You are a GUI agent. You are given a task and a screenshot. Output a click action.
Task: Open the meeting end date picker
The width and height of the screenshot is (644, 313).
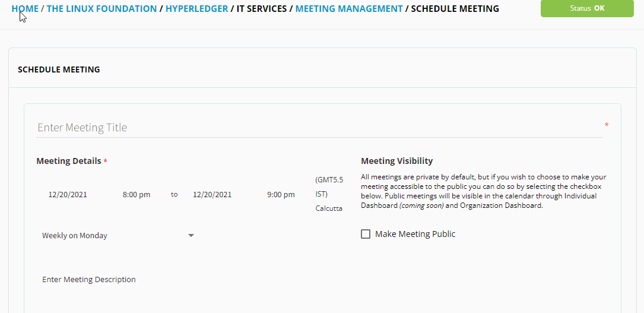tap(212, 195)
